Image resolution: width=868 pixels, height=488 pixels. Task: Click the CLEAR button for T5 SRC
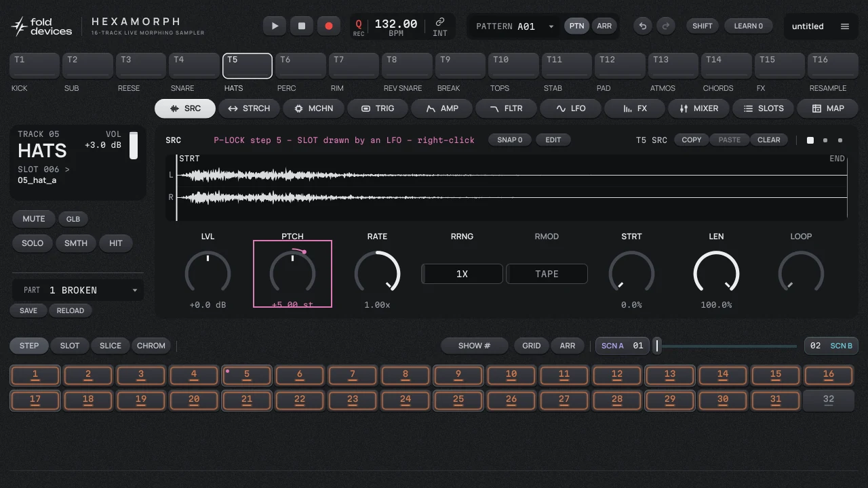click(769, 140)
